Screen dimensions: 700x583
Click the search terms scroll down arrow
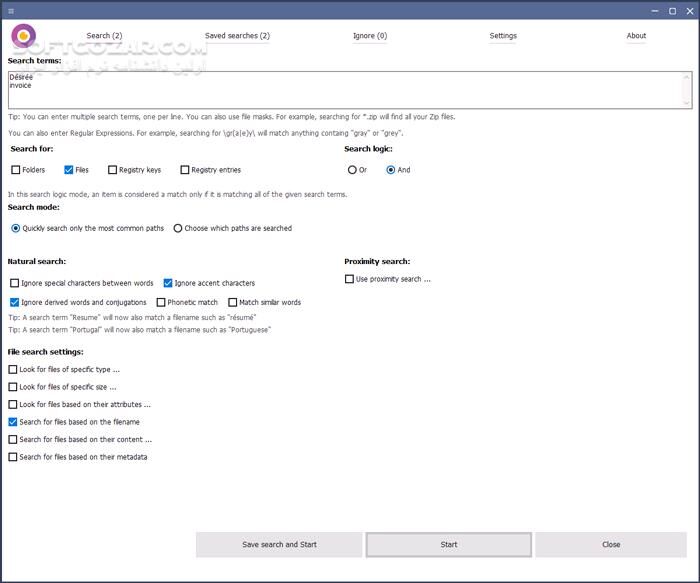pos(686,102)
